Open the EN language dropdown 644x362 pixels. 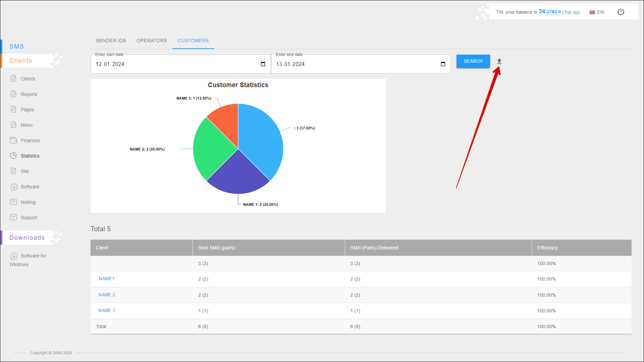(x=600, y=12)
